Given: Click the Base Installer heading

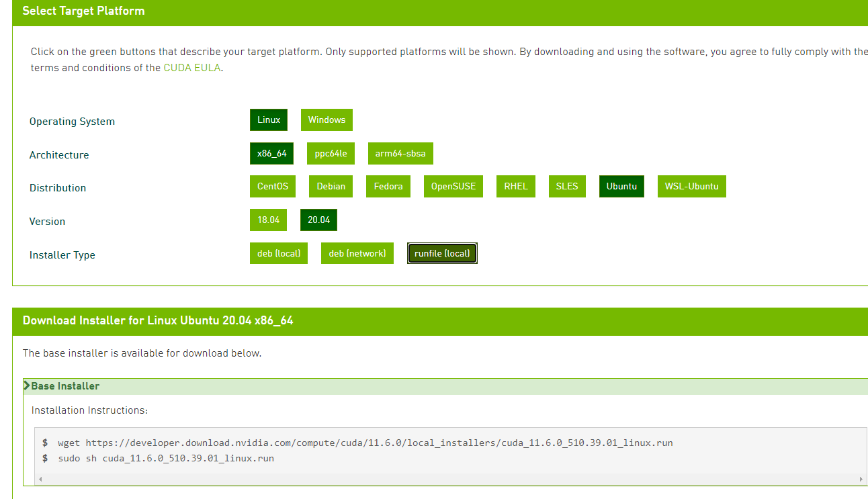Looking at the screenshot, I should tap(65, 386).
